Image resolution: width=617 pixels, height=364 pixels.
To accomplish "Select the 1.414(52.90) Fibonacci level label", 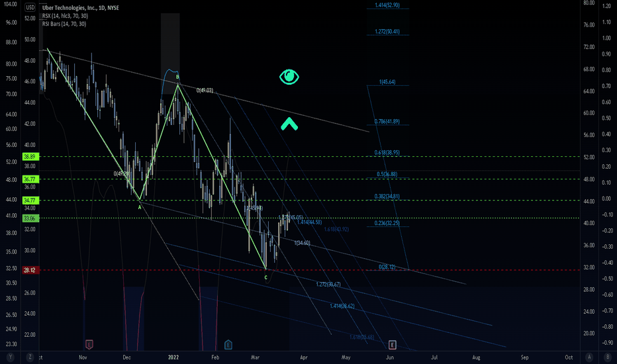I will (x=387, y=5).
